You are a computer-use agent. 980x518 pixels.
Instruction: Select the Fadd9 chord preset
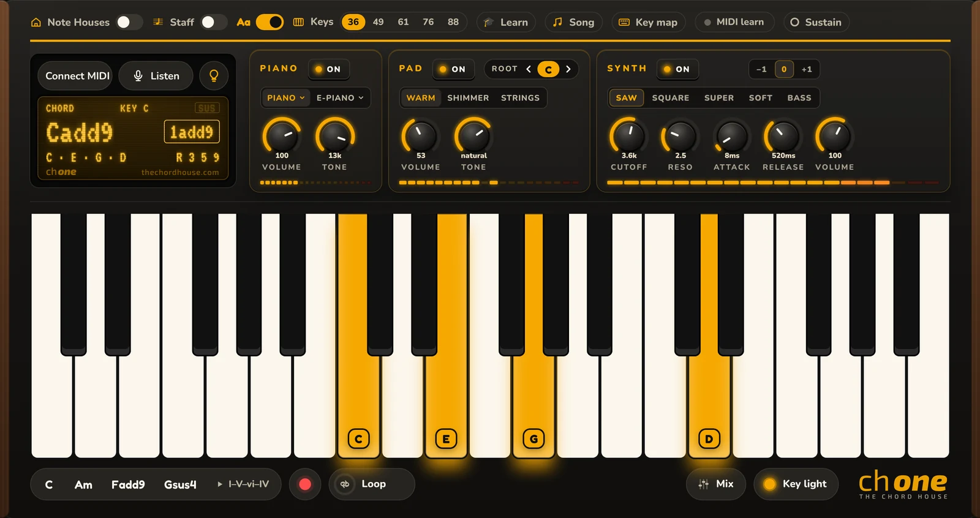(x=128, y=484)
